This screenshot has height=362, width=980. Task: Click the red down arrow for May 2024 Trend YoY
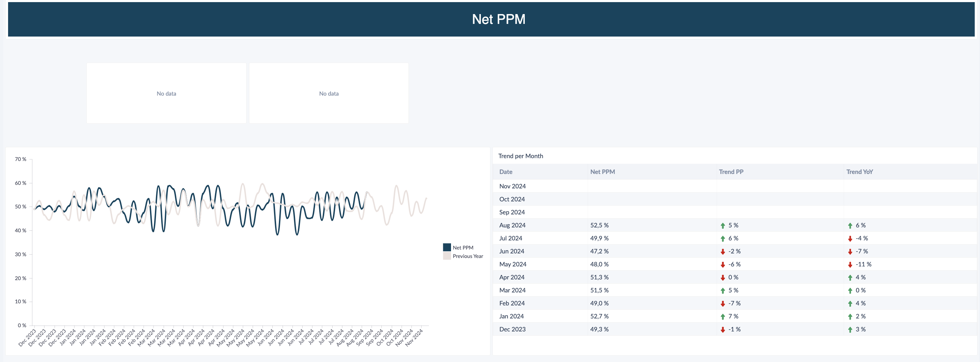click(850, 265)
